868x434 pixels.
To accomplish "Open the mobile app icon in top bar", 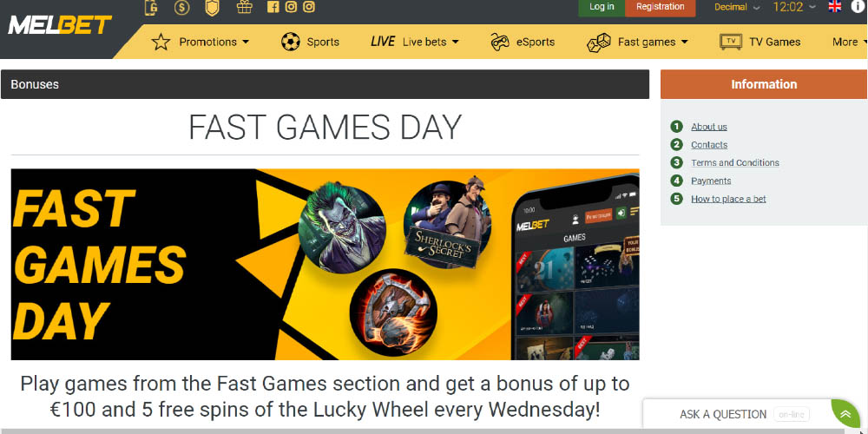I will click(x=151, y=7).
